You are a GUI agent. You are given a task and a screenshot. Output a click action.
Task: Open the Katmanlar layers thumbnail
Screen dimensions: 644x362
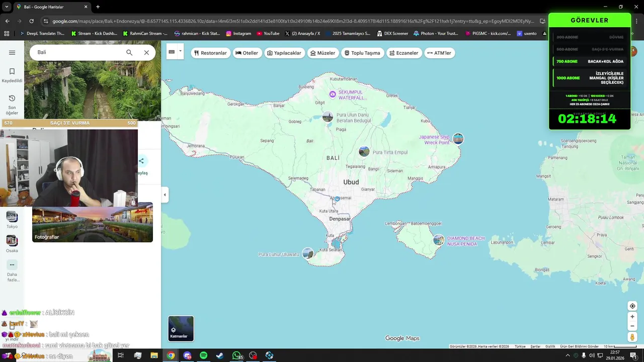[181, 328]
